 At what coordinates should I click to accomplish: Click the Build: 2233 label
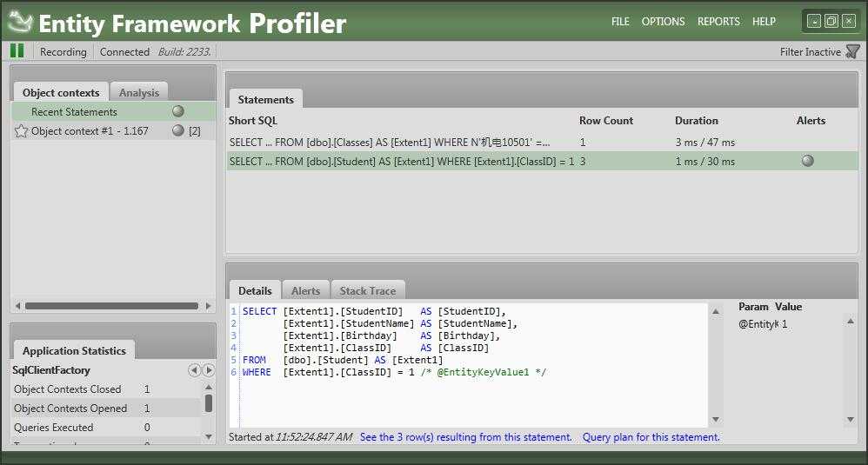(x=184, y=51)
